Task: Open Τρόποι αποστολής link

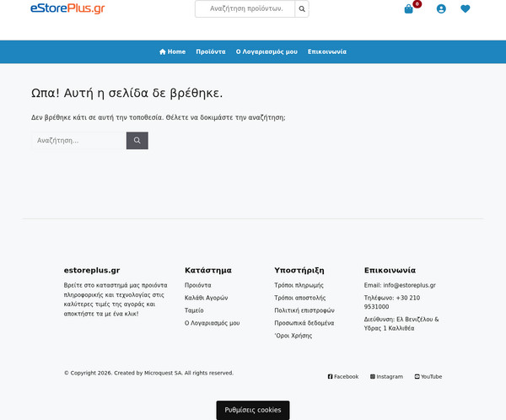Action: [x=299, y=298]
